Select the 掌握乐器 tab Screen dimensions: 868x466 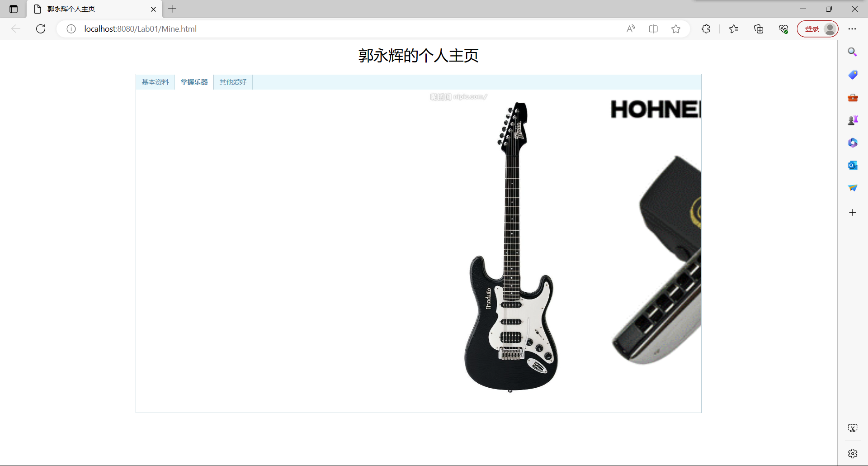pos(194,82)
